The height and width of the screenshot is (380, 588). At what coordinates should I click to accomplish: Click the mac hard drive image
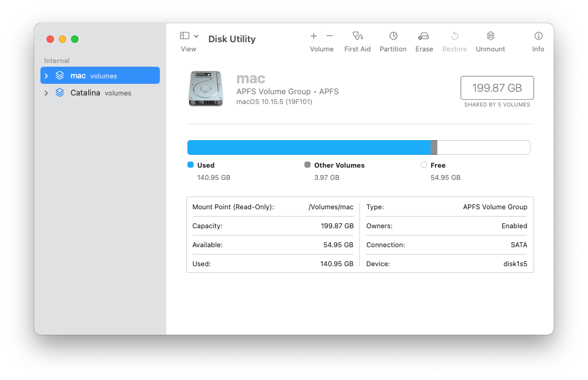click(x=206, y=88)
